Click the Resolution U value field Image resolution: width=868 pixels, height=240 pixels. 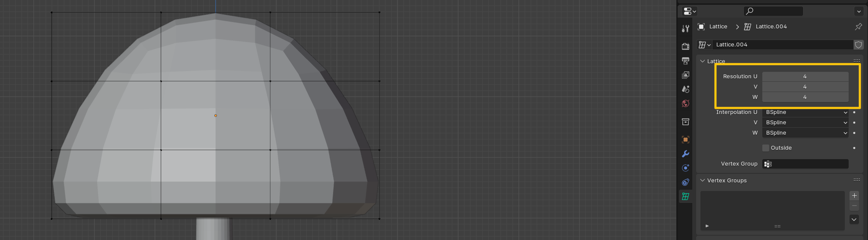pyautogui.click(x=805, y=76)
